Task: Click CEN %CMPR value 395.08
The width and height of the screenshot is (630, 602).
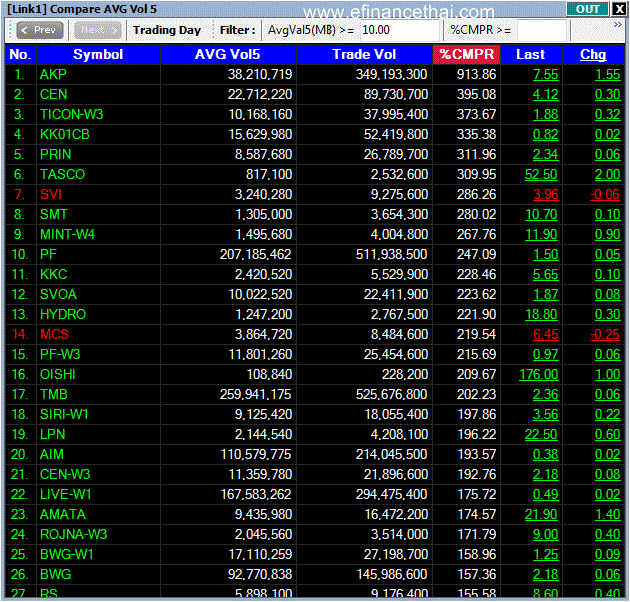Action: click(477, 94)
